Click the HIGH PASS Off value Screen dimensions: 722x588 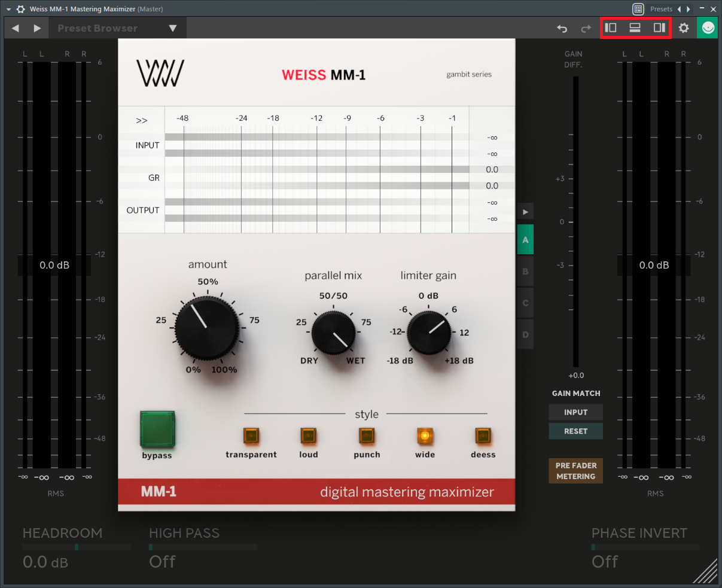[x=162, y=562]
